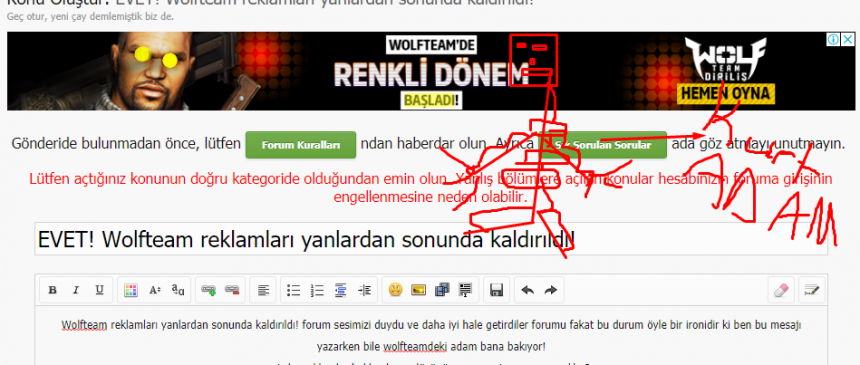The width and height of the screenshot is (860, 365).
Task: Redo the last edit
Action: point(551,290)
